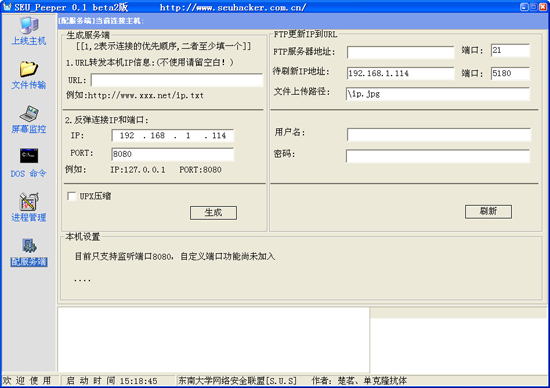Click the 上线主机 sidebar label

[29, 41]
